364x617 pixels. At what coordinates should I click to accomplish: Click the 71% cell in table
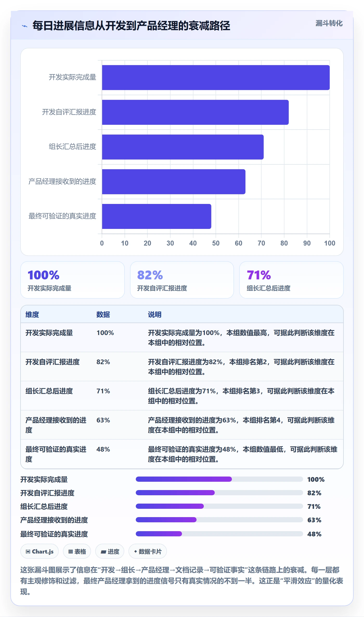coord(103,391)
